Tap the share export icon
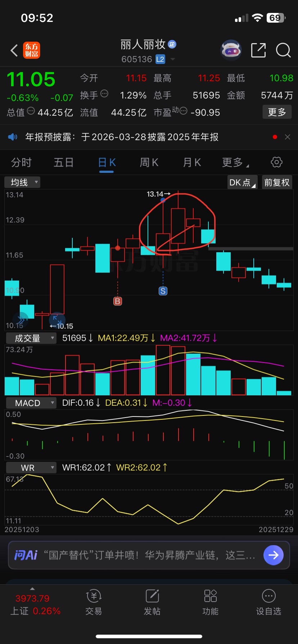The width and height of the screenshot is (298, 644). point(258,50)
